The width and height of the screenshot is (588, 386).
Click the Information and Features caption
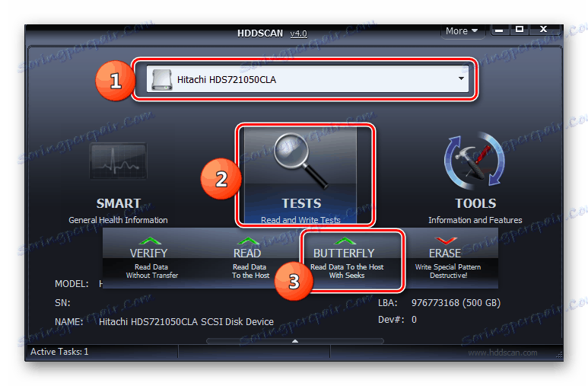tap(475, 220)
